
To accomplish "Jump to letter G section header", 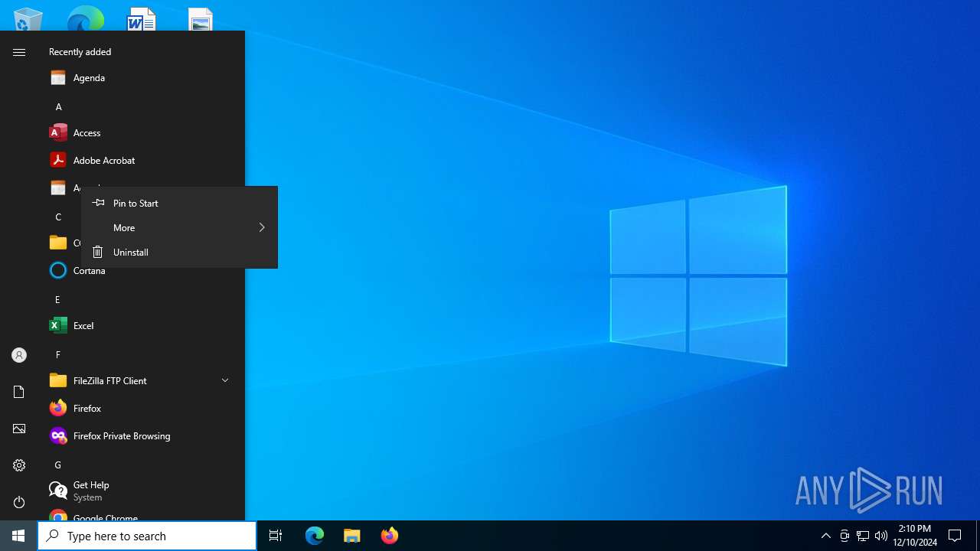I will tap(57, 465).
